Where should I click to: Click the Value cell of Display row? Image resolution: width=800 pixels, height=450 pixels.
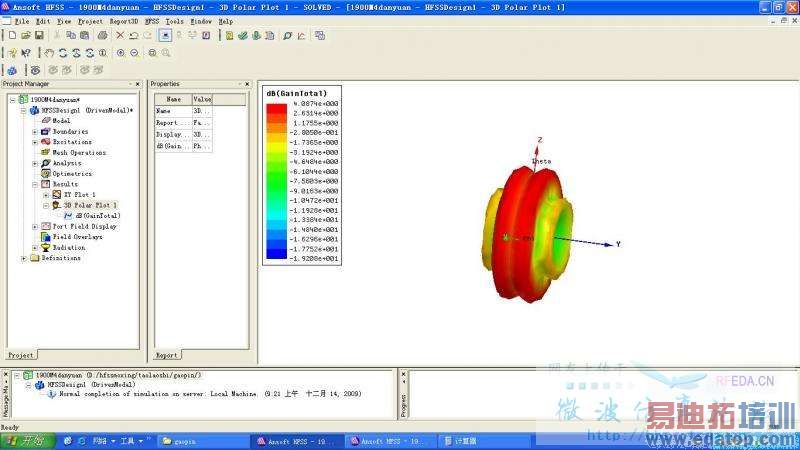[x=202, y=134]
